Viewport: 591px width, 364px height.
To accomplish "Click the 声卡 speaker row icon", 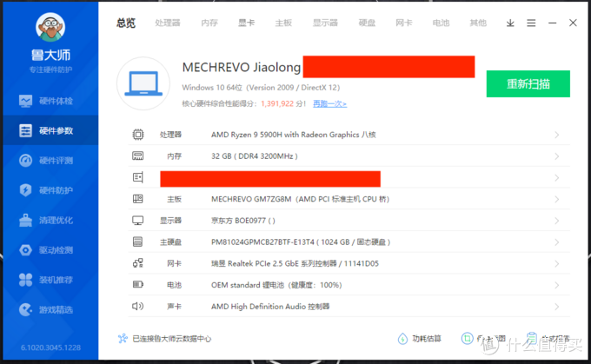I will 138,307.
